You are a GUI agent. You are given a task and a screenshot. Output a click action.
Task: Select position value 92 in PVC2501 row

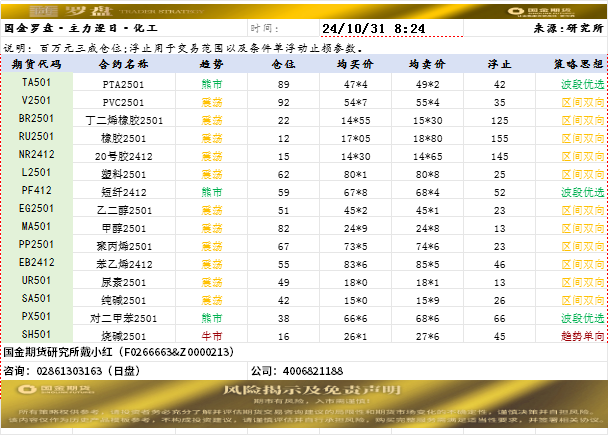click(x=283, y=102)
